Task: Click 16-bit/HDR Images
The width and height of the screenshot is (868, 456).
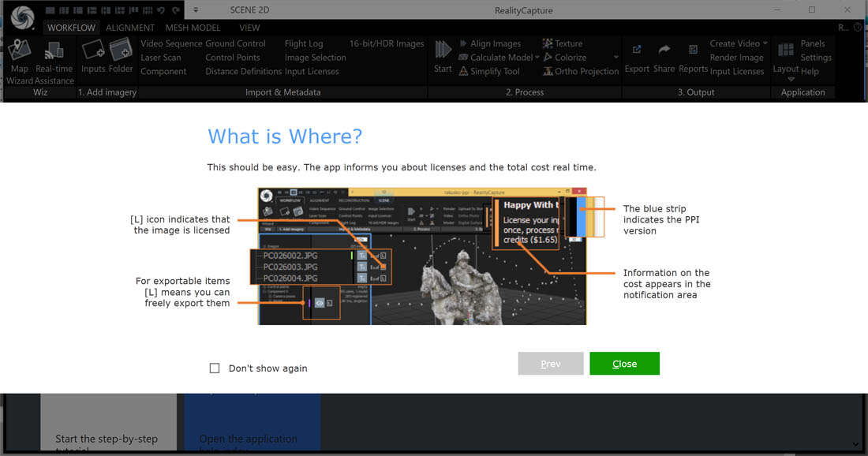Action: click(387, 43)
